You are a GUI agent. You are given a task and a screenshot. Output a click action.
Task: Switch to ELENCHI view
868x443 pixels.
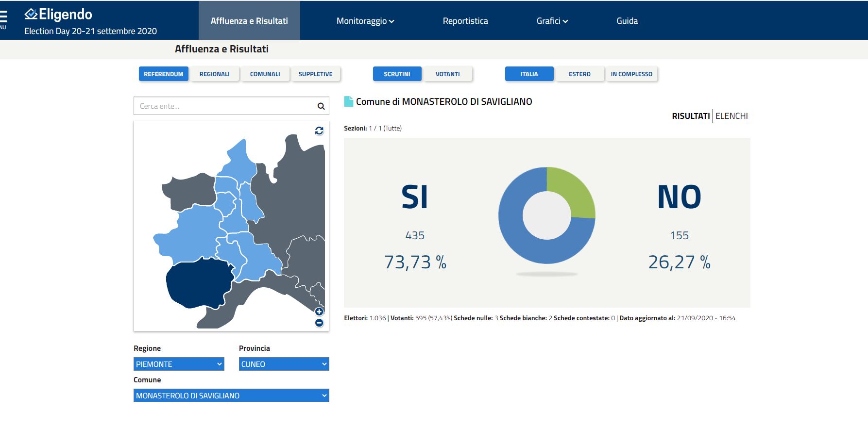pyautogui.click(x=732, y=116)
